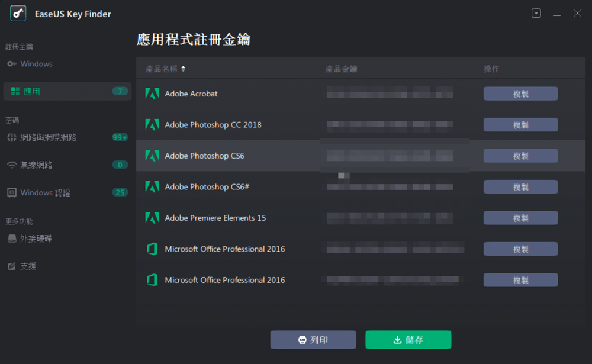The image size is (592, 364).
Task: Click the EaseUS Key Finder logo icon
Action: click(x=18, y=14)
